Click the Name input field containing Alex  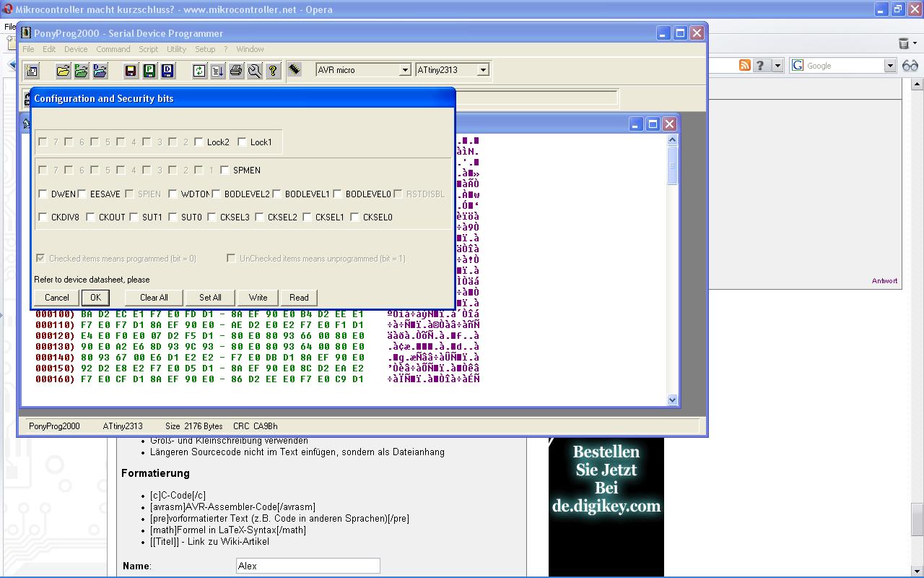point(308,566)
